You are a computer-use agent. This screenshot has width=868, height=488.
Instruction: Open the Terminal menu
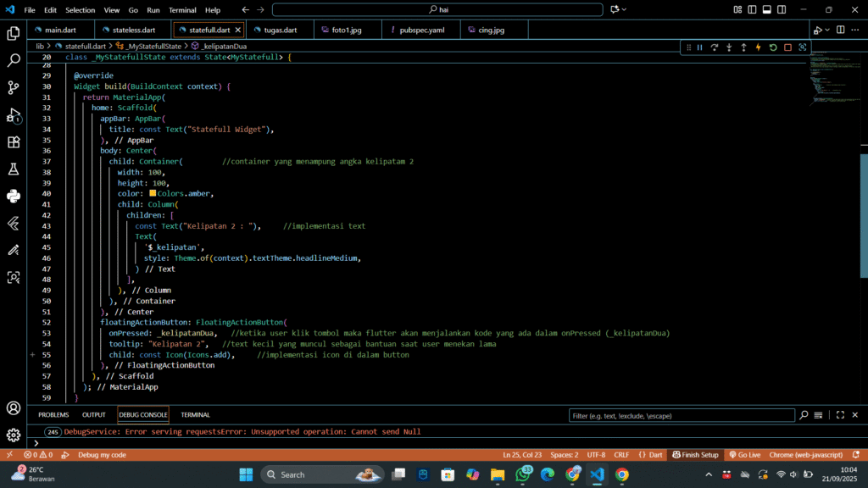pos(182,10)
